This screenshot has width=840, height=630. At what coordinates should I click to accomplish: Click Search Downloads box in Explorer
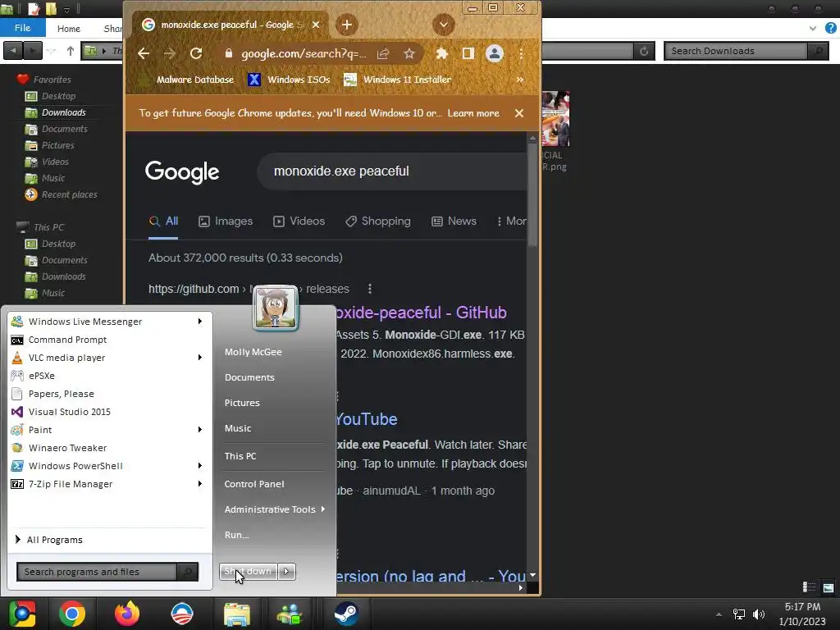[737, 51]
